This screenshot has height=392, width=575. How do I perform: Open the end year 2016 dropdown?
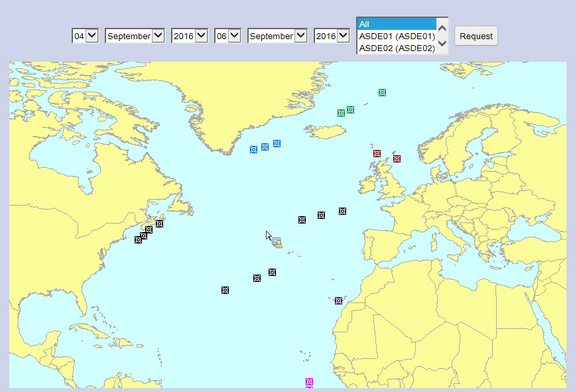click(332, 36)
